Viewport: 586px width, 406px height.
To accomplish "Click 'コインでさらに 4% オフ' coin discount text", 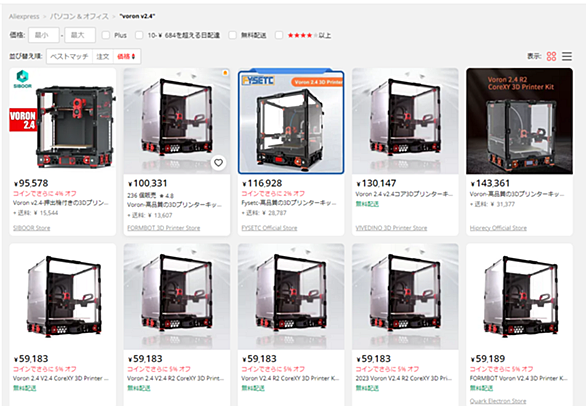I will 45,194.
